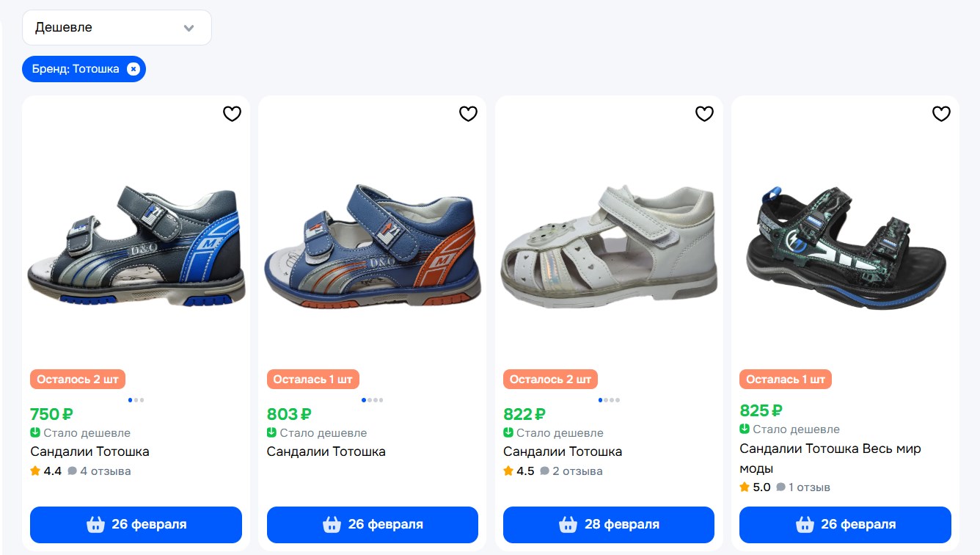Viewport: 980px width, 555px height.
Task: Add 803 ₽ sandals to cart button
Action: click(372, 524)
